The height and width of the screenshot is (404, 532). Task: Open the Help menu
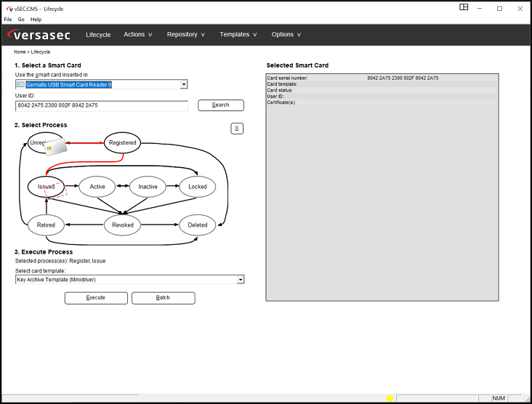36,20
